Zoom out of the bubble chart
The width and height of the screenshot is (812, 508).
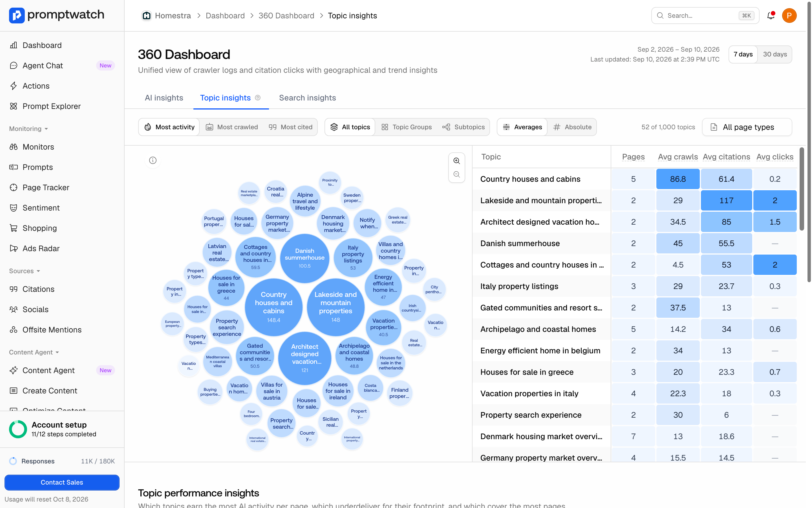pos(457,174)
